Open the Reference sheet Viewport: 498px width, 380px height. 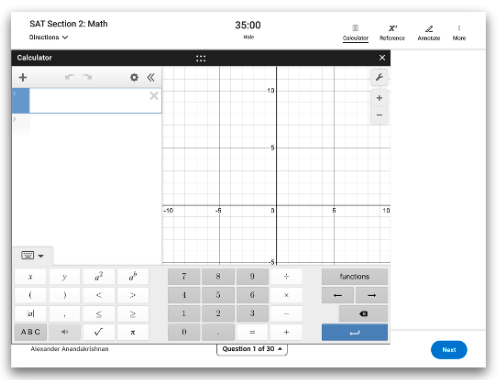(x=392, y=32)
